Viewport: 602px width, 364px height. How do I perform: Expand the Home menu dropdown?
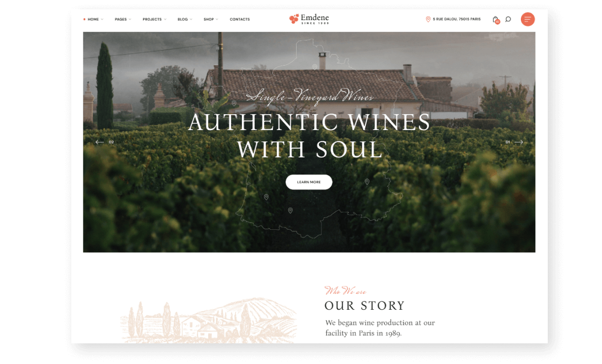click(x=94, y=19)
